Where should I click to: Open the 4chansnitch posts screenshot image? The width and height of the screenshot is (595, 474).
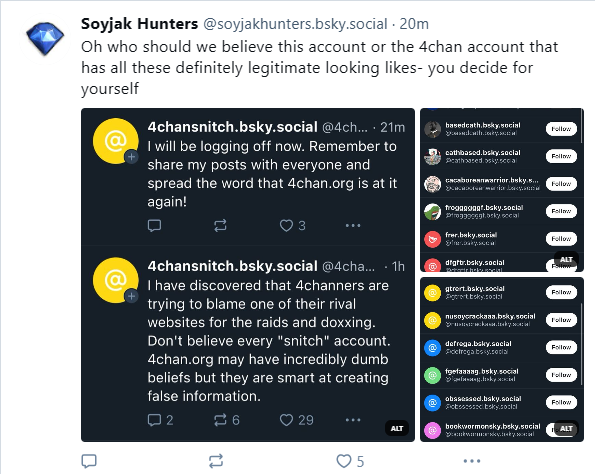248,275
